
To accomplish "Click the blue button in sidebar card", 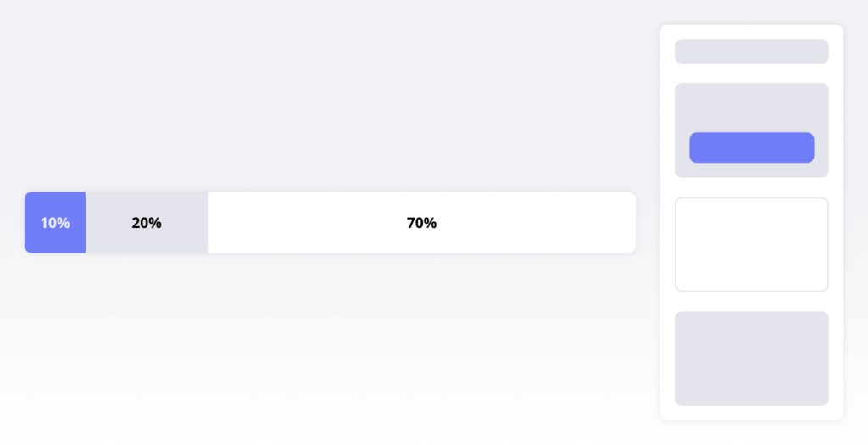I will coord(751,147).
